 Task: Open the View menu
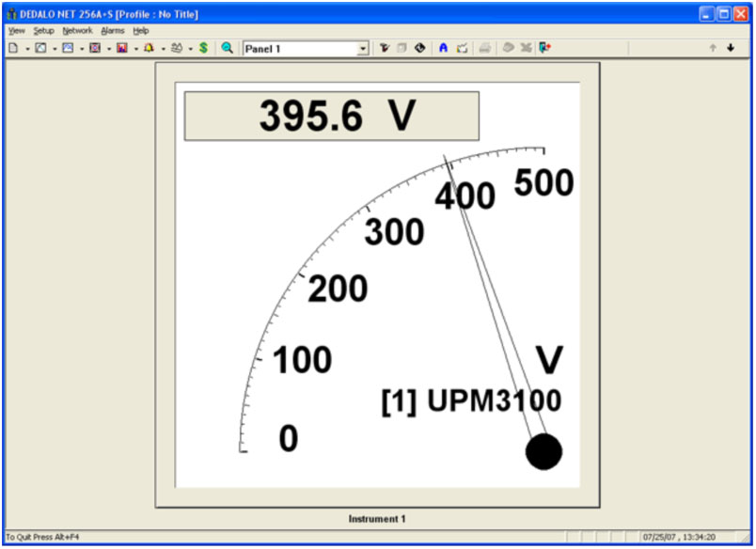[16, 31]
